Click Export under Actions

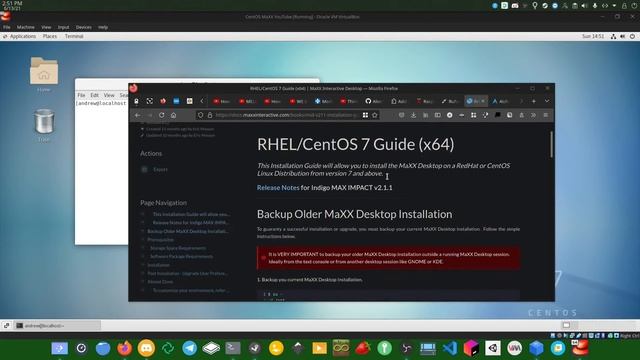160,169
